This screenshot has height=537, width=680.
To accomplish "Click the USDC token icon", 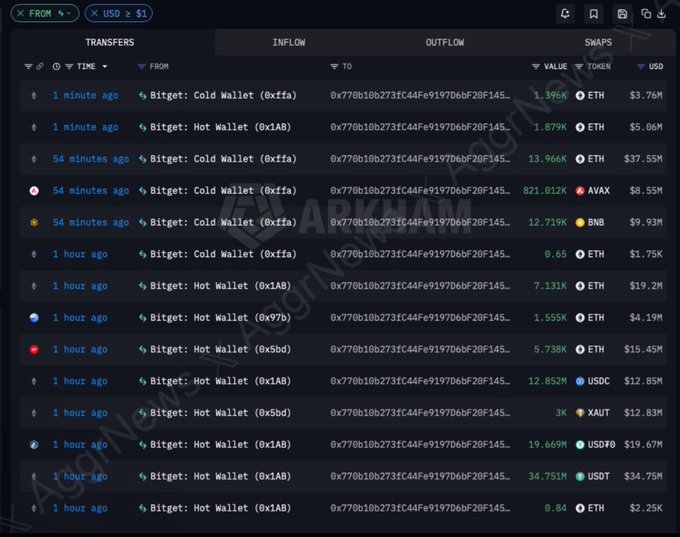I will 580,381.
